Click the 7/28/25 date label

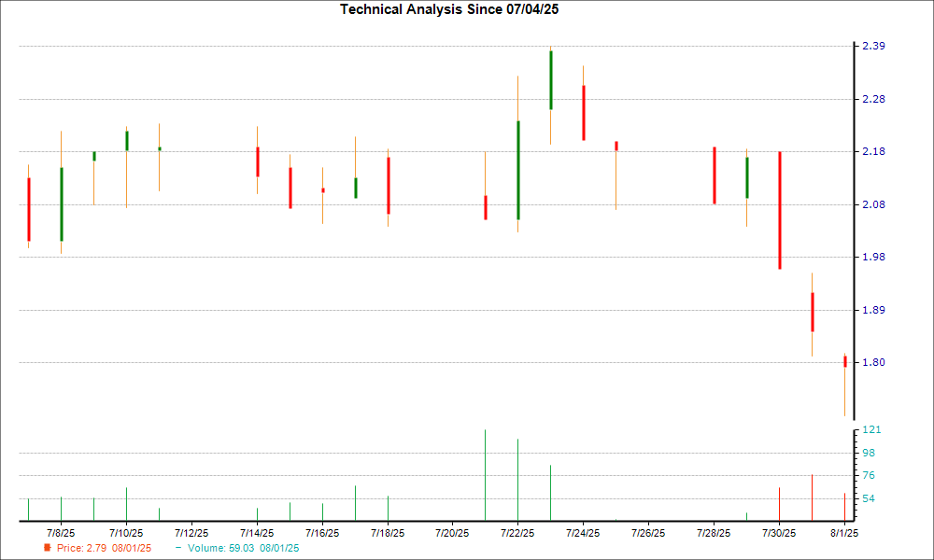pyautogui.click(x=714, y=533)
